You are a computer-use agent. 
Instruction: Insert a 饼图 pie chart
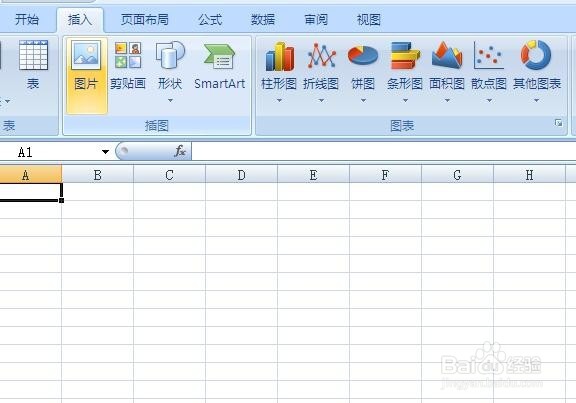(x=363, y=65)
